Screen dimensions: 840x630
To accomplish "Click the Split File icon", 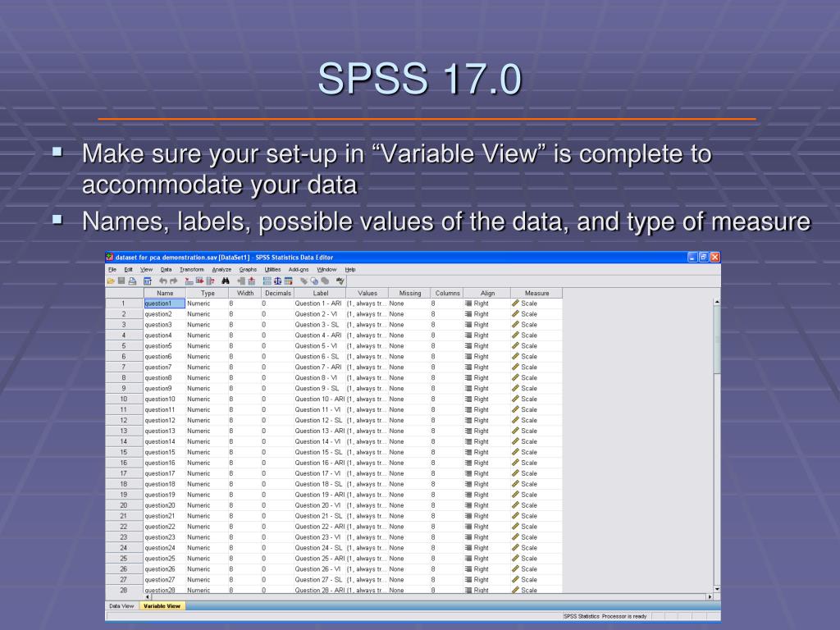I will pyautogui.click(x=267, y=281).
